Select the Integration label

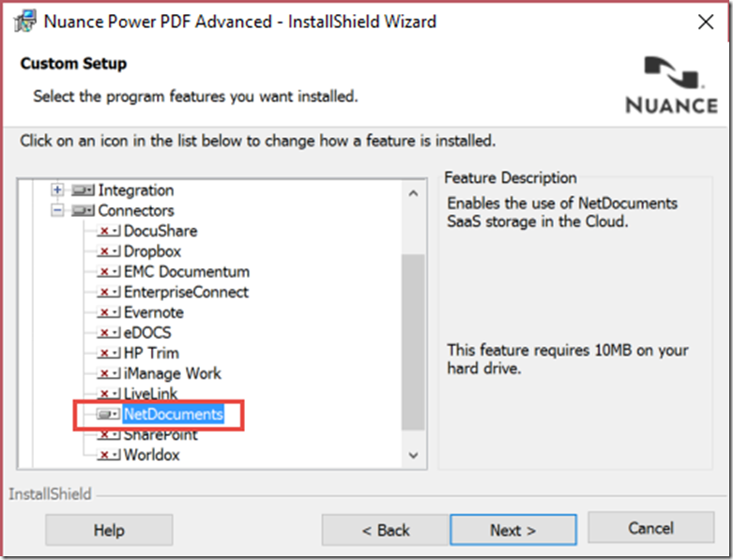coord(136,190)
